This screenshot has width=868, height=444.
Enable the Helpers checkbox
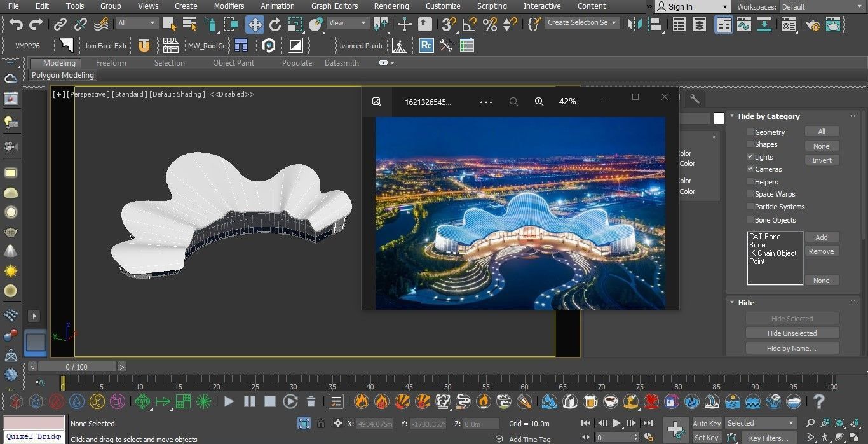coord(750,182)
